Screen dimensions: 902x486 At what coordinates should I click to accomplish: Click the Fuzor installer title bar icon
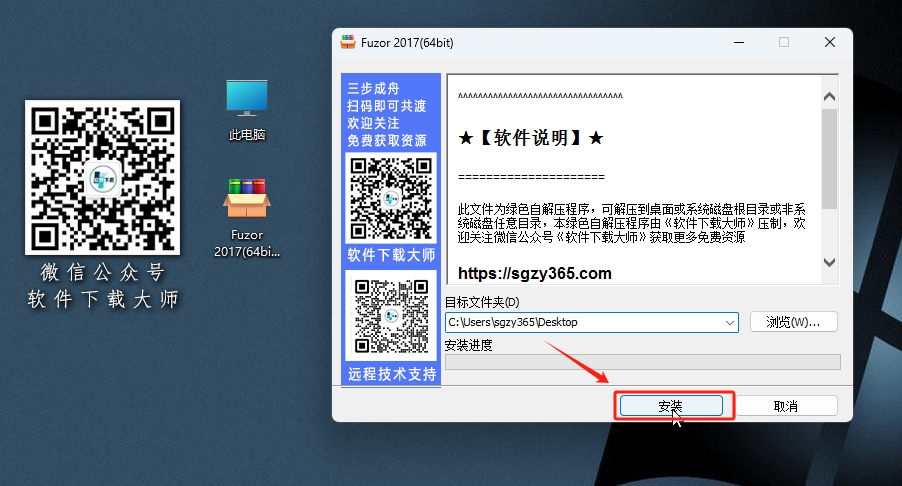coord(348,42)
